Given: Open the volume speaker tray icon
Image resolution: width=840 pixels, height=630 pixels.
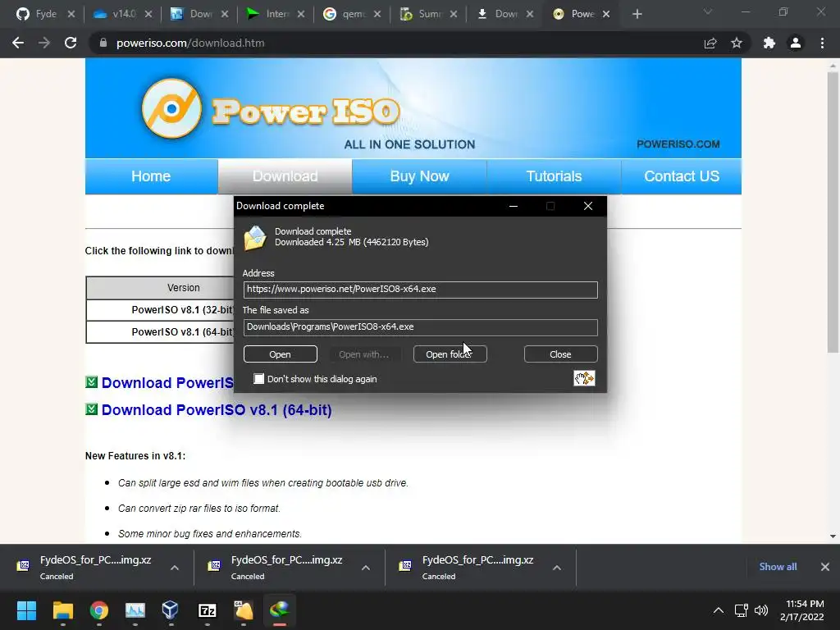Looking at the screenshot, I should coord(761,610).
